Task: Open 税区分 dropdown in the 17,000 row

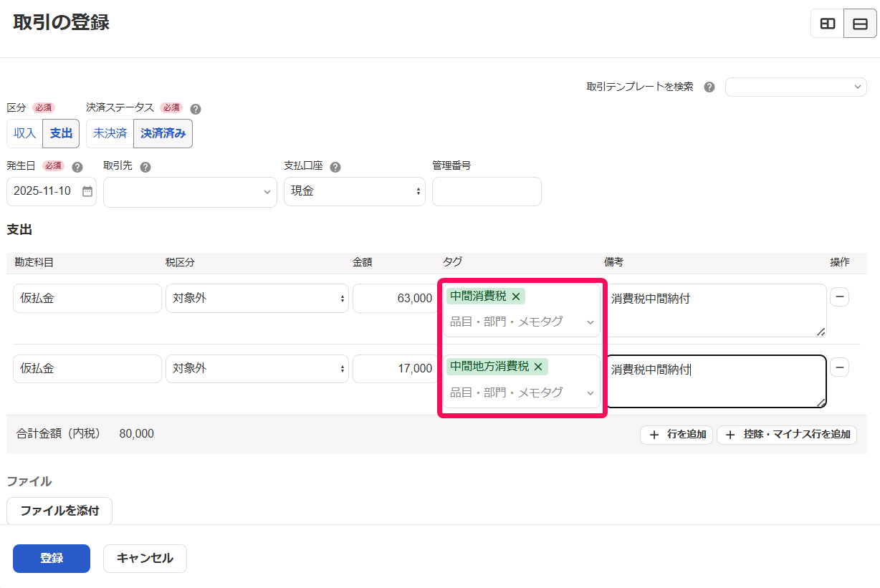Action: tap(257, 368)
